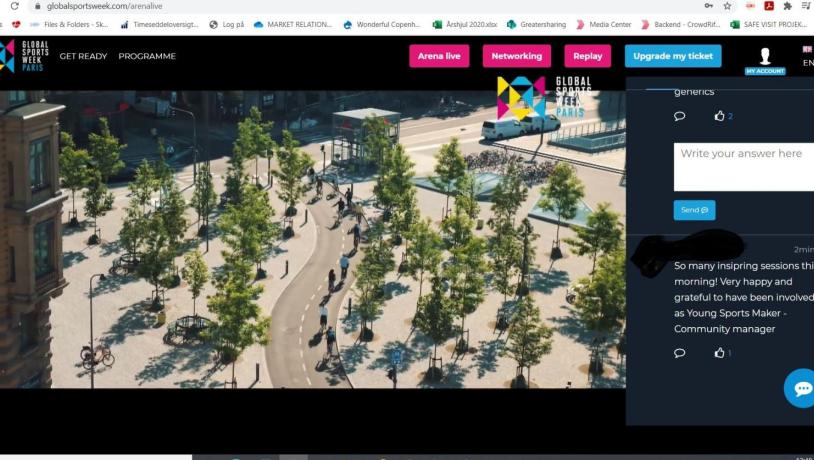Bookmark this page with the star icon
Image resolution: width=814 pixels, height=460 pixels.
tap(727, 6)
